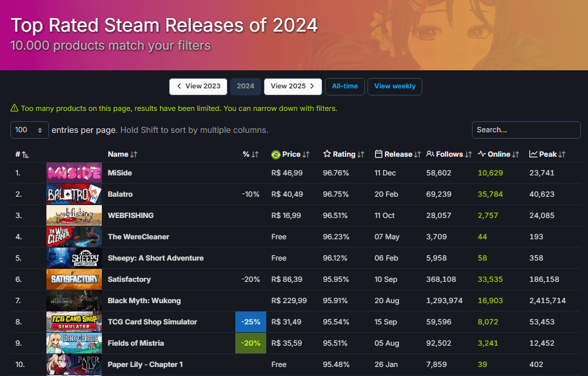Open the TCG Card Shop Simulator link
This screenshot has width=588, height=376.
(152, 322)
